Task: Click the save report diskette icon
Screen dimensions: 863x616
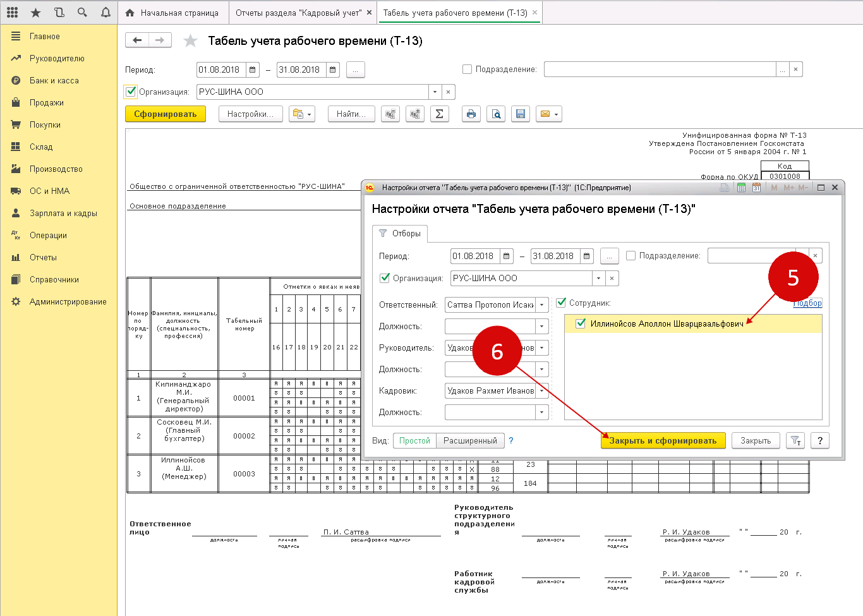Action: pos(521,114)
